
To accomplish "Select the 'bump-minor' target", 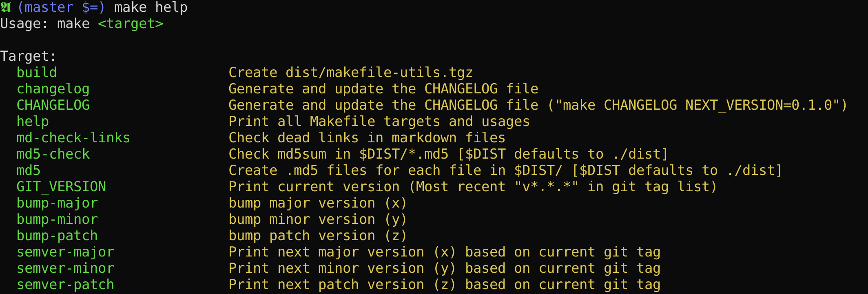I will 57,219.
